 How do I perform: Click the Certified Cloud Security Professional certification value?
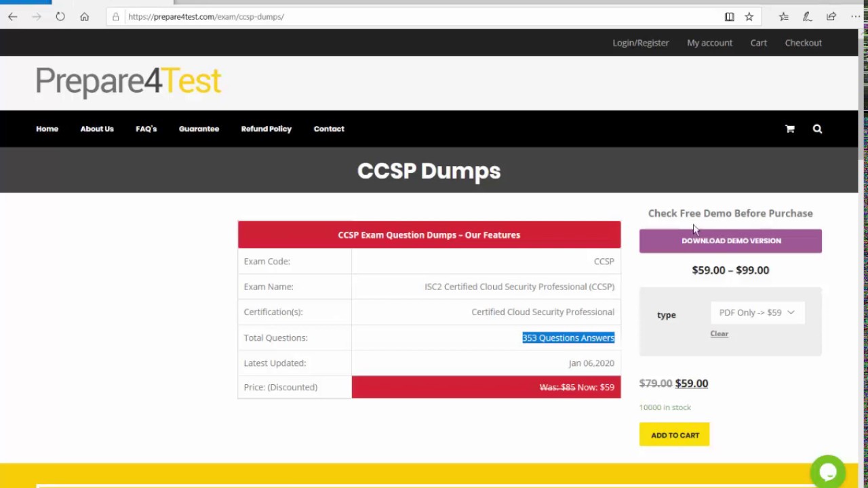pyautogui.click(x=542, y=312)
